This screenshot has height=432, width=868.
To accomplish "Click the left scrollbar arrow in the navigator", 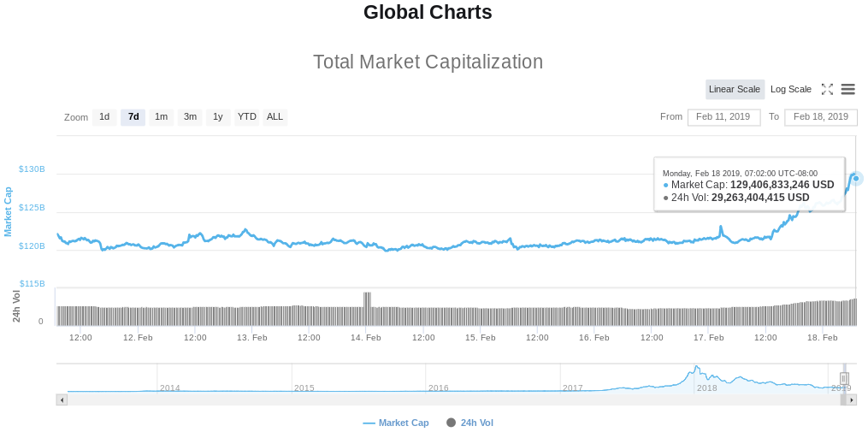I will pos(62,399).
